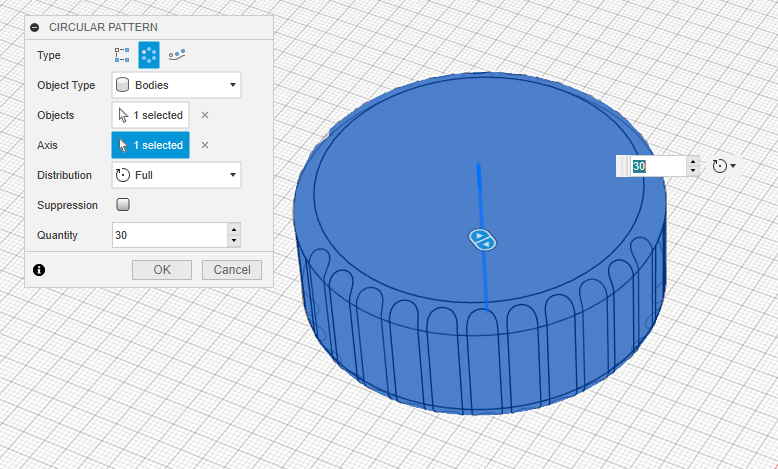Click the Objects 1 selected button
The height and width of the screenshot is (469, 778).
[150, 115]
